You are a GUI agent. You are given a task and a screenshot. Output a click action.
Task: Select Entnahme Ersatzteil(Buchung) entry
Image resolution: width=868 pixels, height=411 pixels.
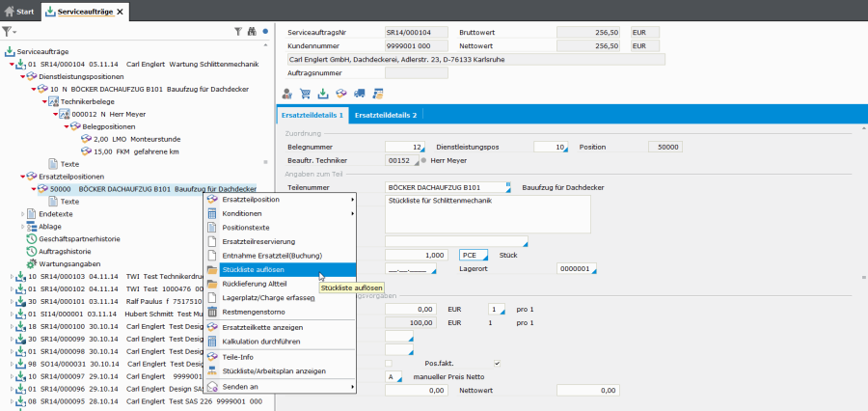coord(280,256)
